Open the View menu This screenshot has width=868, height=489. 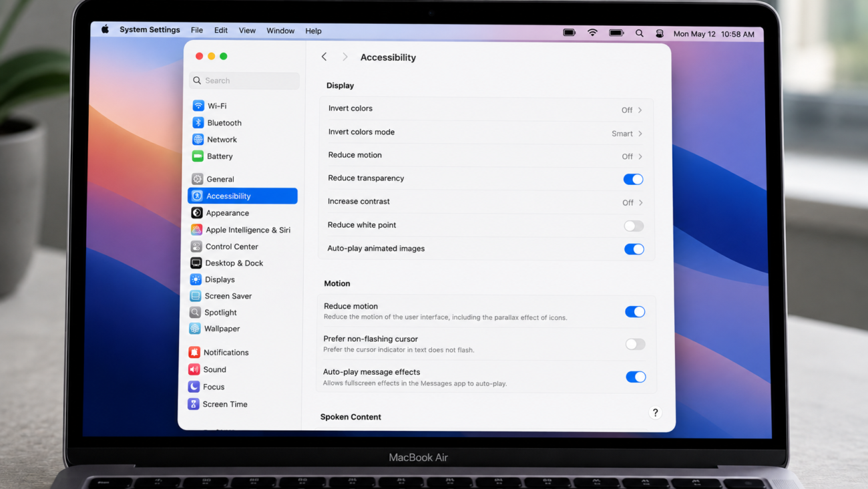point(247,31)
